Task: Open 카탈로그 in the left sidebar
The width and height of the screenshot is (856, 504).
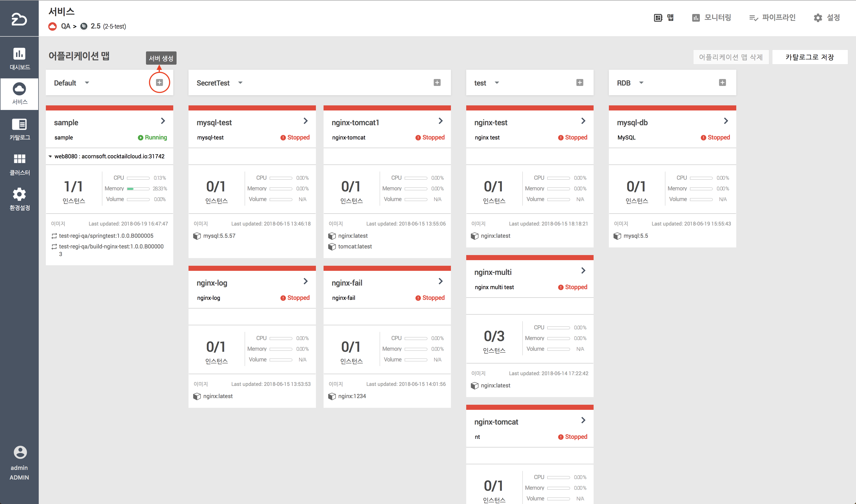Action: pyautogui.click(x=19, y=129)
